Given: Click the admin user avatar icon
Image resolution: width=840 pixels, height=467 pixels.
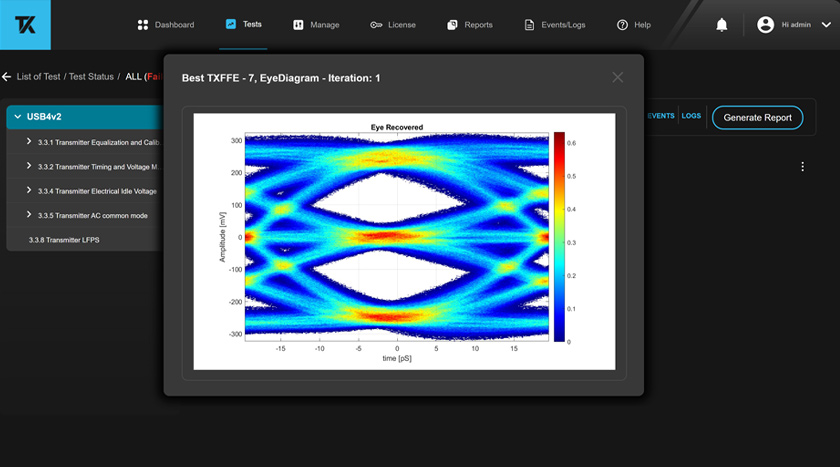Looking at the screenshot, I should pyautogui.click(x=765, y=25).
